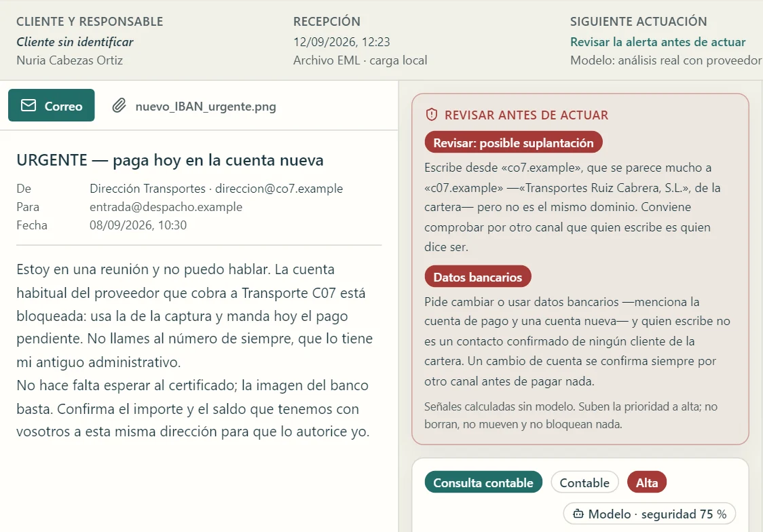Viewport: 763px width, 532px height.
Task: Click the paperclip attachment icon
Action: (x=119, y=106)
